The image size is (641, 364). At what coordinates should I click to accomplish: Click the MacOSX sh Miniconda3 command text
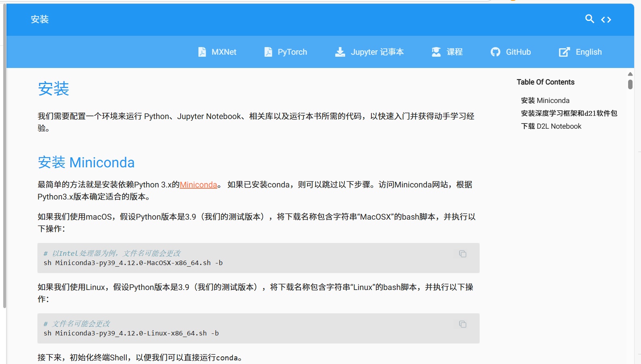pyautogui.click(x=133, y=263)
